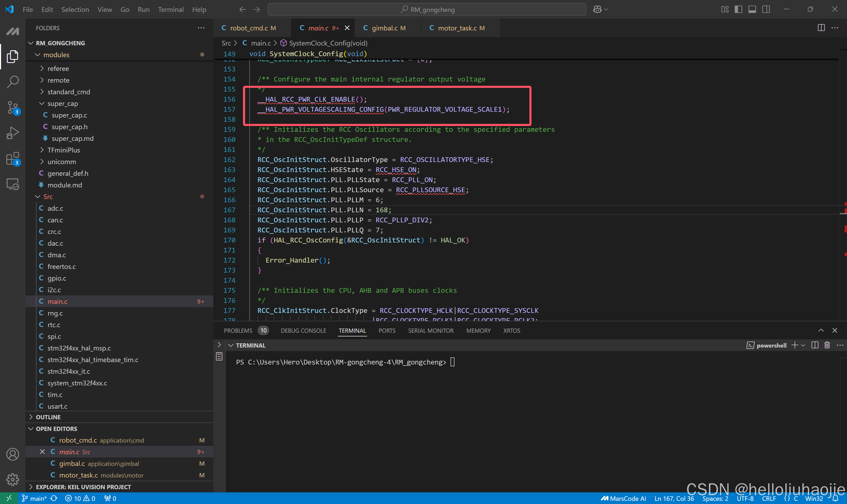Open the Run and Debug view
Image resolution: width=847 pixels, height=504 pixels.
[x=12, y=133]
